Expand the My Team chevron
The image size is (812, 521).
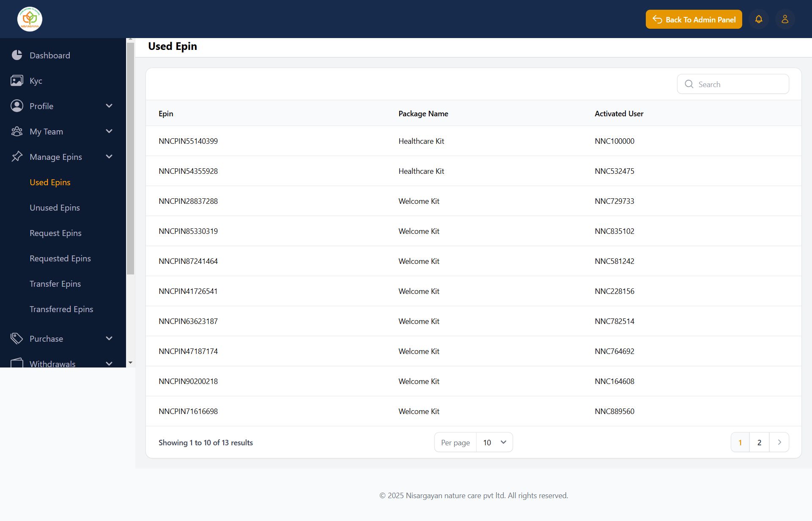(x=109, y=131)
